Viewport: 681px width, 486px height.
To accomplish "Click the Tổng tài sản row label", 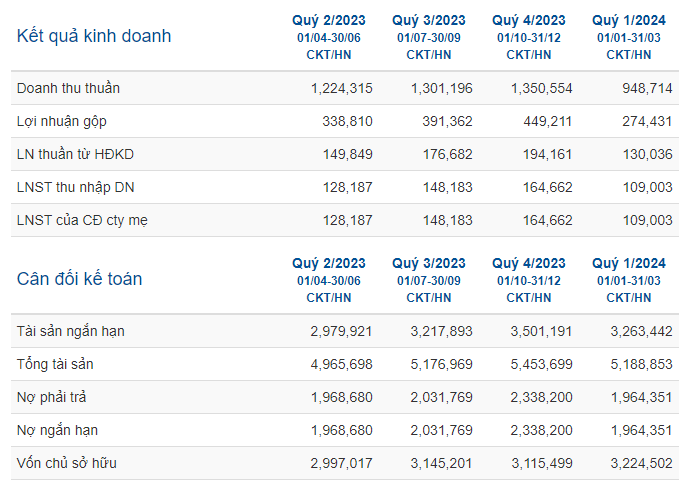I will tap(55, 364).
